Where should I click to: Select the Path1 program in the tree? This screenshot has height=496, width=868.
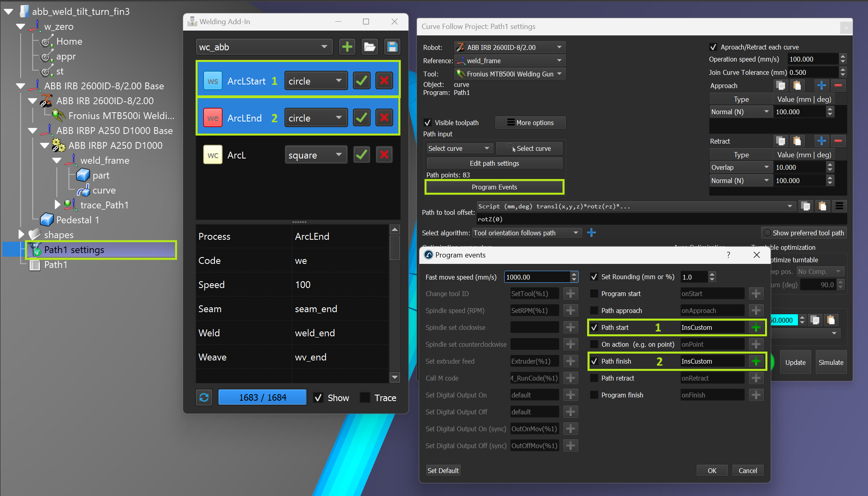point(56,265)
